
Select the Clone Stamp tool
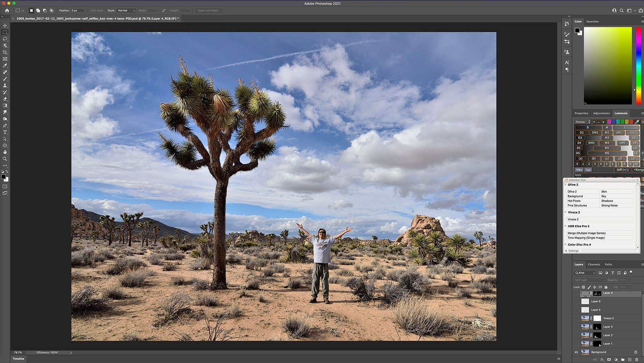5,86
